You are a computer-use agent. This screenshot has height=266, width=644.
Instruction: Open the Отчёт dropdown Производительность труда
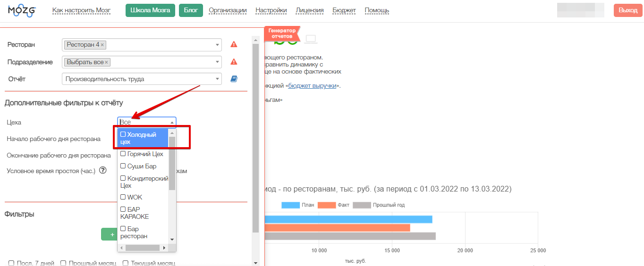pos(142,79)
